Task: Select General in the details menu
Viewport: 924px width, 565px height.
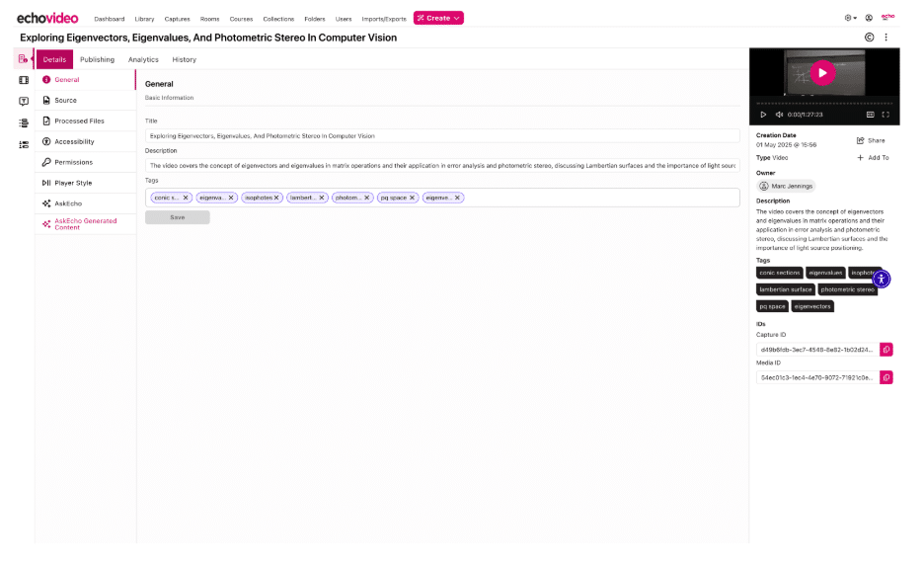Action: pos(86,80)
